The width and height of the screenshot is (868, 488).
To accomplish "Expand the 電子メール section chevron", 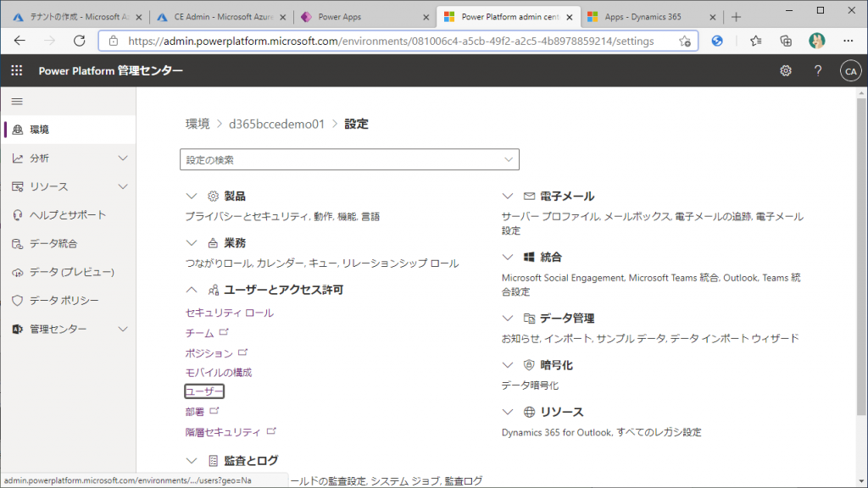I will coord(508,196).
